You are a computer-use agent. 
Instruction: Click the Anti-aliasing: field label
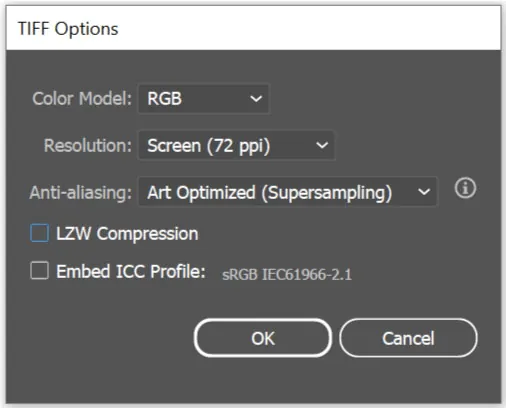(81, 193)
